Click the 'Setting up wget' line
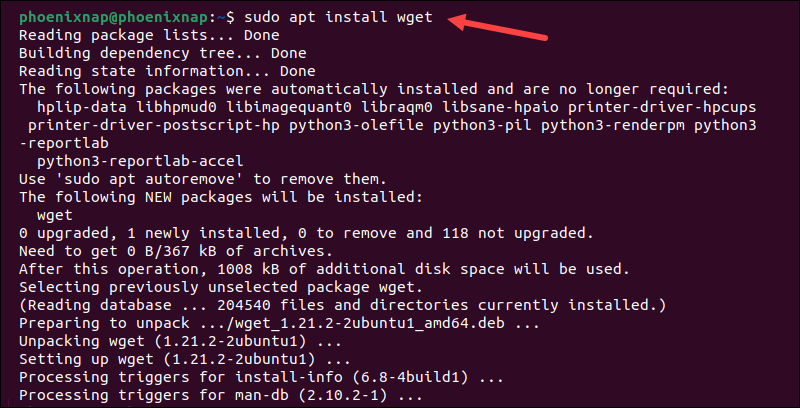 pos(185,359)
